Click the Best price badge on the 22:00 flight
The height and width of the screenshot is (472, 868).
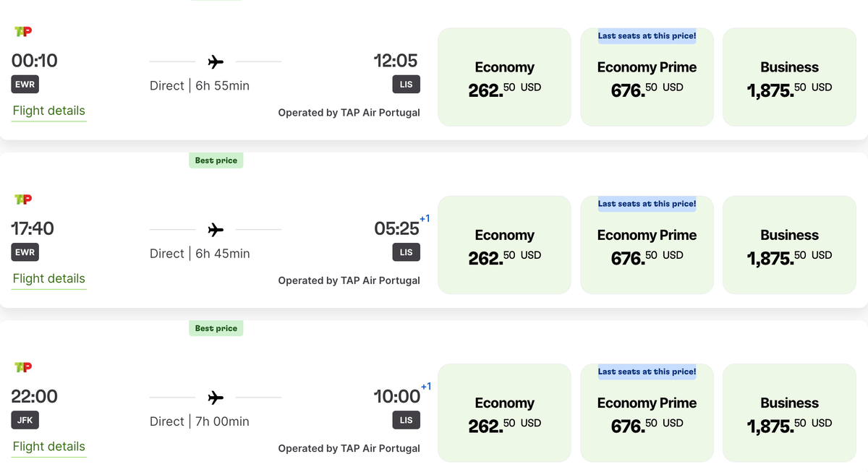[x=216, y=327]
